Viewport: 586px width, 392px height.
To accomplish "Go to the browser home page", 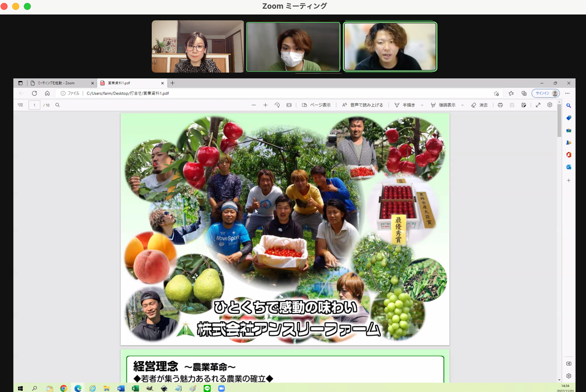I will [47, 93].
